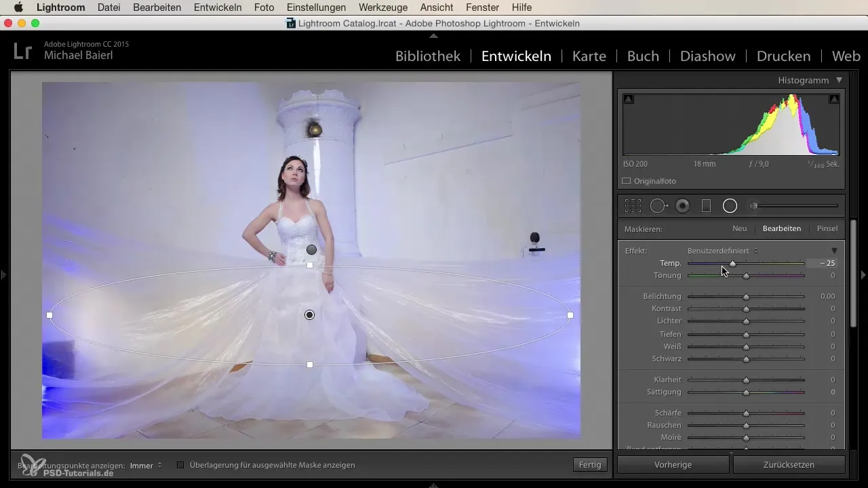Collapse effect sliders with disclosure triangle

[x=834, y=251]
